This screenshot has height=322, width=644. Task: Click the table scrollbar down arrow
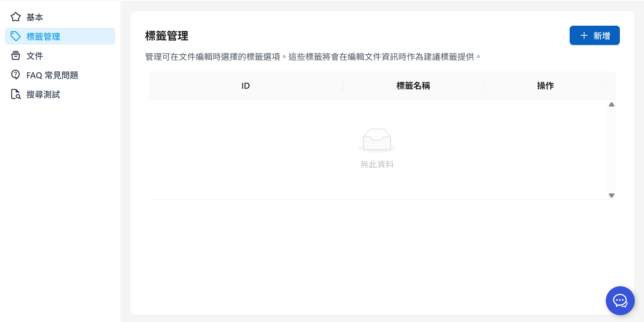(611, 196)
